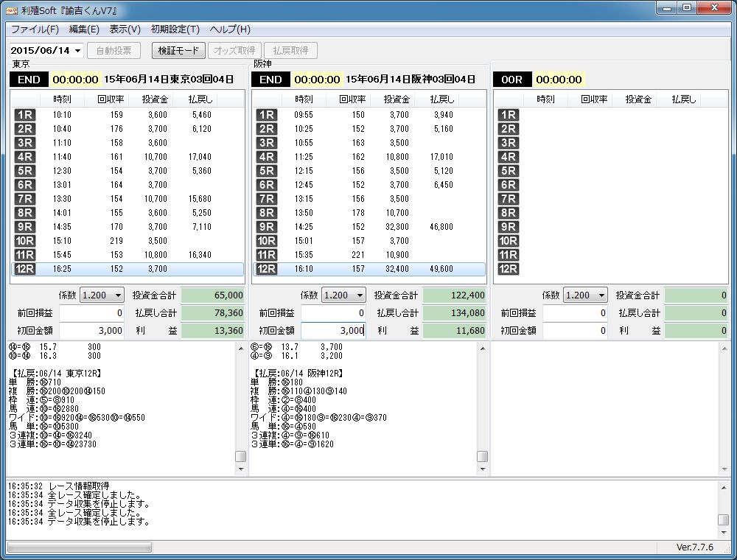This screenshot has height=560, width=737.
Task: Open the ファイル(F) menu
Action: tap(35, 29)
